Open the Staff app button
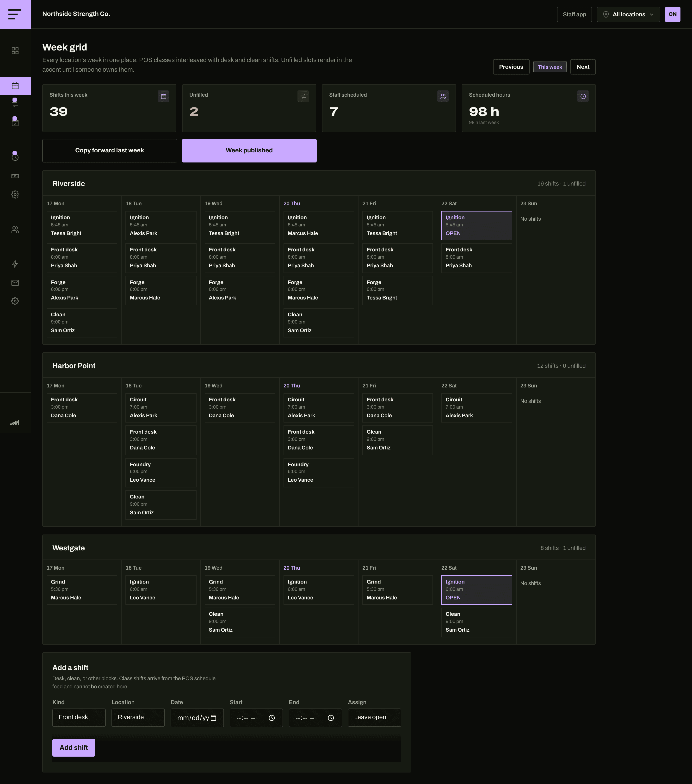The height and width of the screenshot is (784, 692). tap(574, 15)
